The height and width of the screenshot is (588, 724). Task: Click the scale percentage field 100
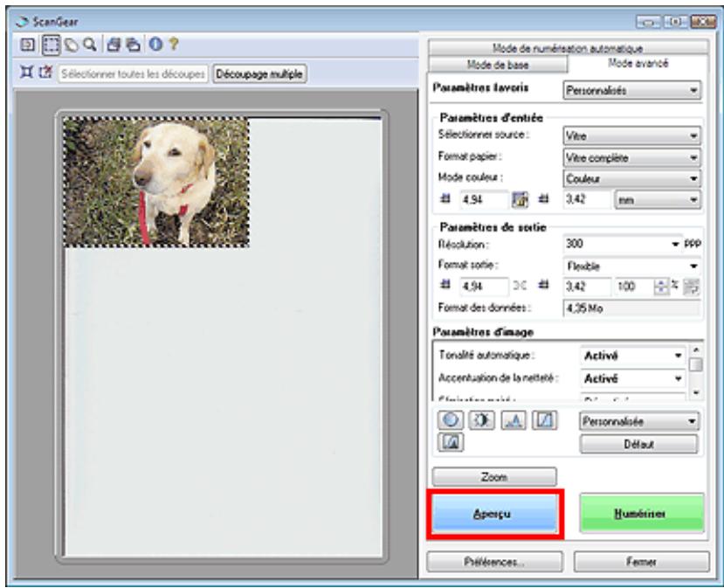click(x=633, y=287)
